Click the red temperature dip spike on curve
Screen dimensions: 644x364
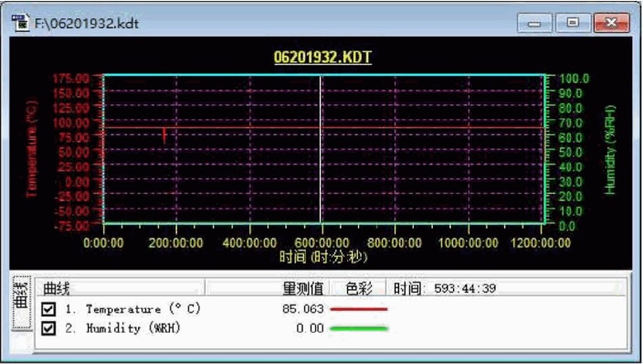coord(164,135)
